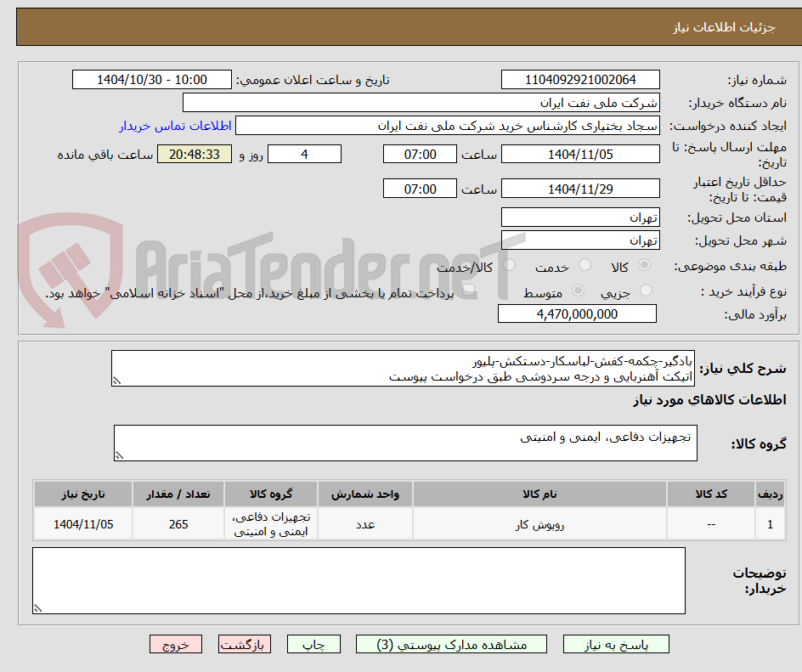Click the بازگشت back button
This screenshot has height=672, width=802.
(245, 644)
